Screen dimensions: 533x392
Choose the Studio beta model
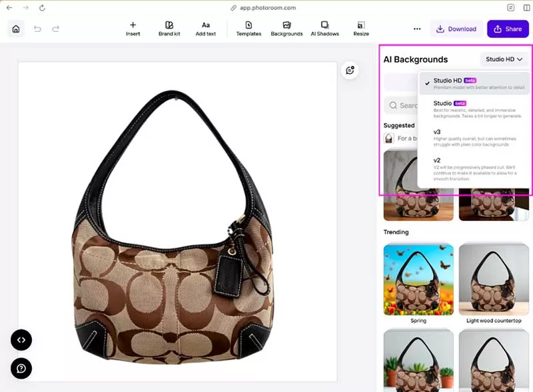(474, 109)
